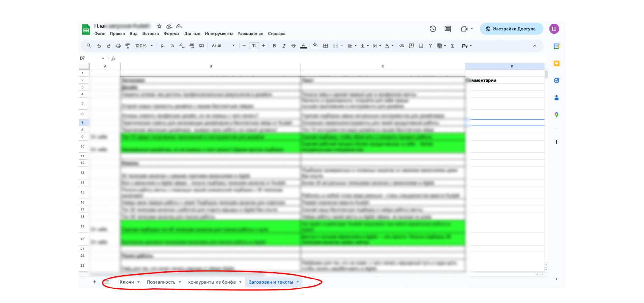Open the Справка menu

pos(277,34)
